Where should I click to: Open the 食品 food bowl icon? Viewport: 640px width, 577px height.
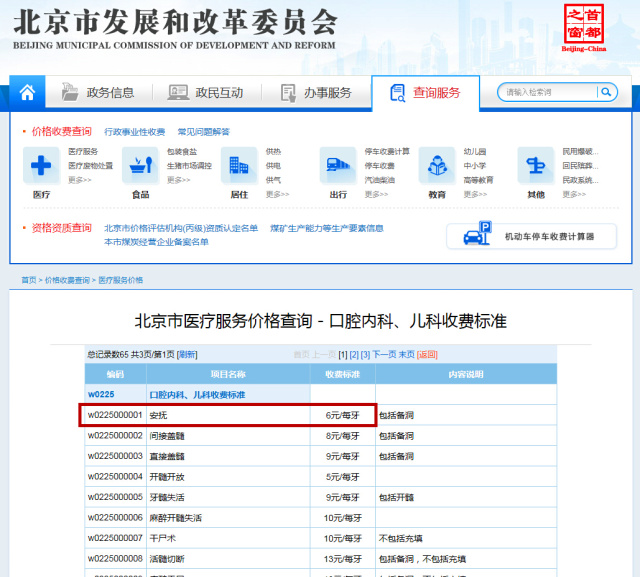coord(140,165)
